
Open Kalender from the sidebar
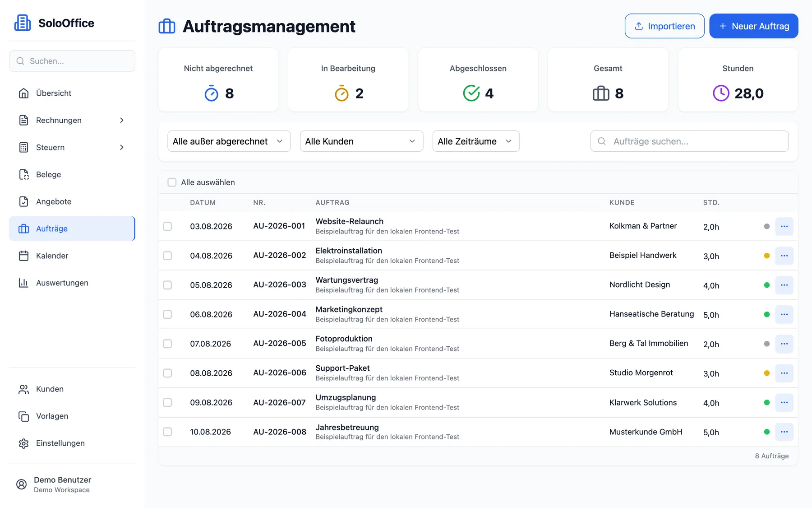(x=72, y=256)
